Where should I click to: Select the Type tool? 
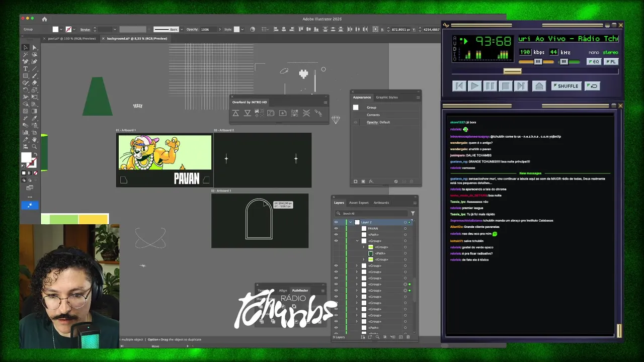25,69
